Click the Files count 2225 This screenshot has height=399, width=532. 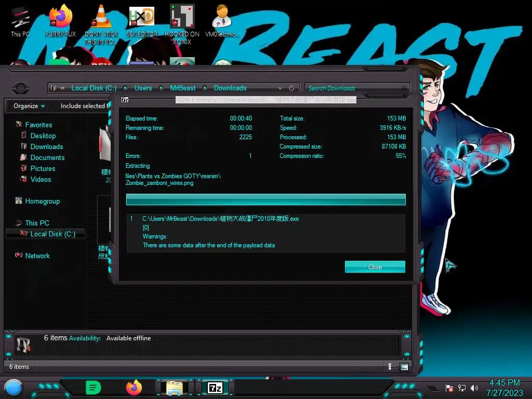click(x=245, y=137)
